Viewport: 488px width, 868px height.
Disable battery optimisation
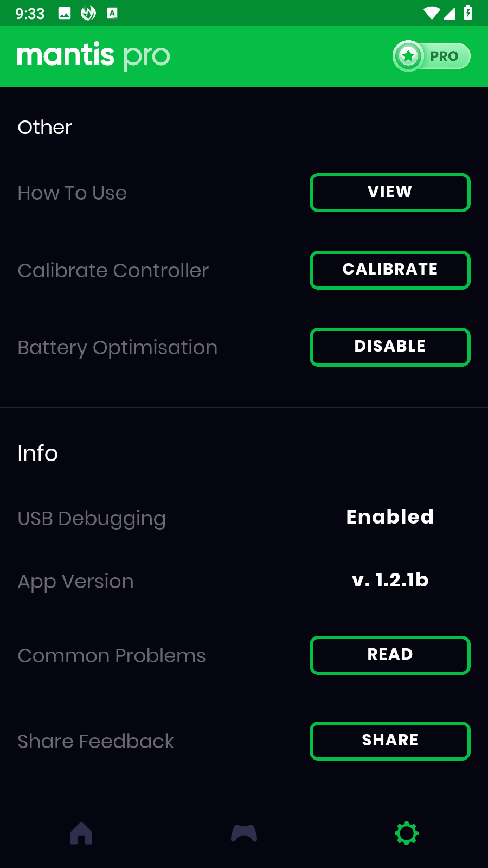(390, 347)
